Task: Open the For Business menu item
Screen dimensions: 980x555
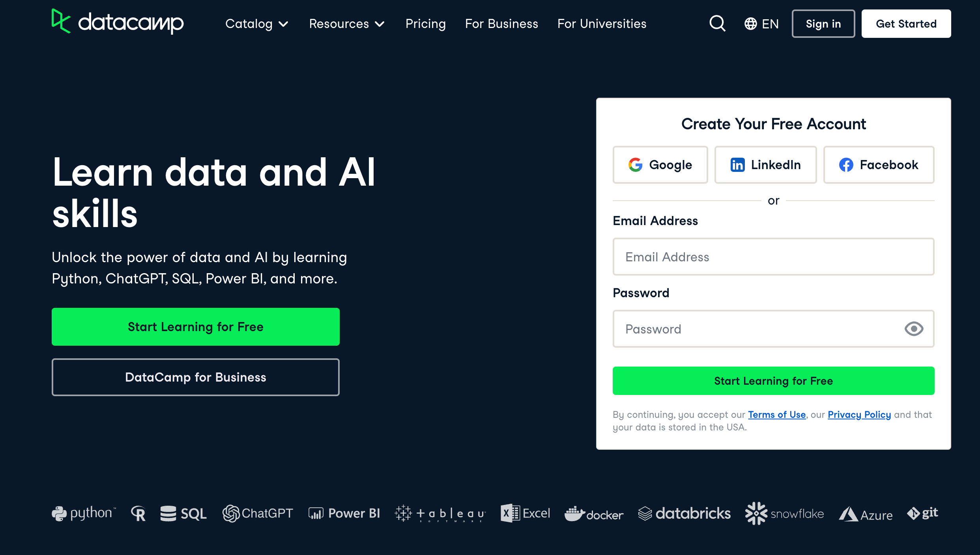Action: [501, 24]
